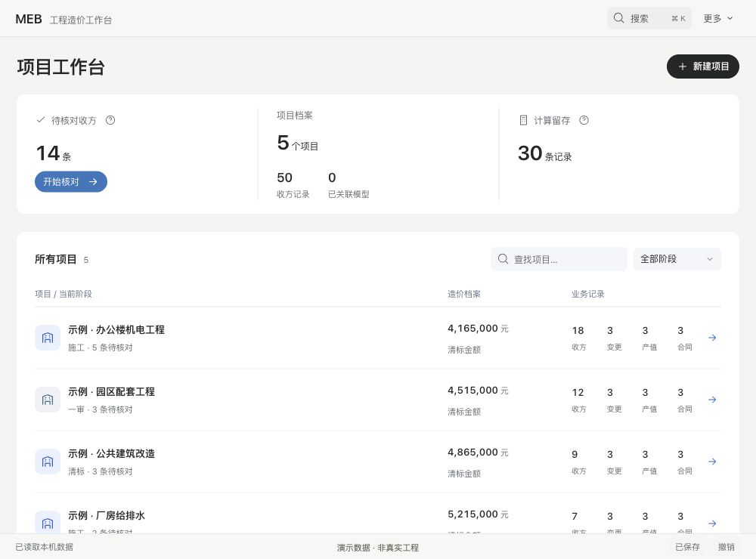The width and height of the screenshot is (756, 559).
Task: Click 5,215,000 元 amount
Action: [x=478, y=514]
